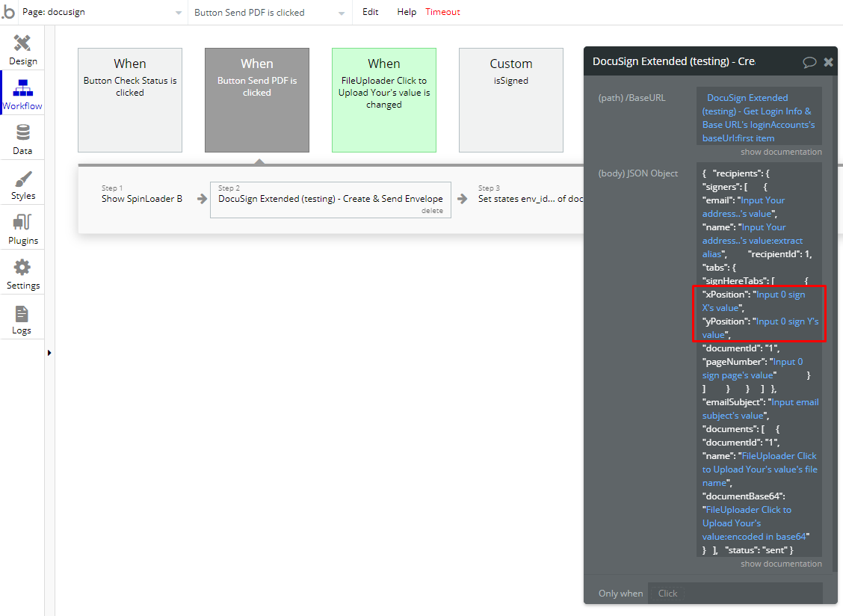Delete Step 2 via the delete link
Screen dimensions: 843x616
click(x=432, y=211)
